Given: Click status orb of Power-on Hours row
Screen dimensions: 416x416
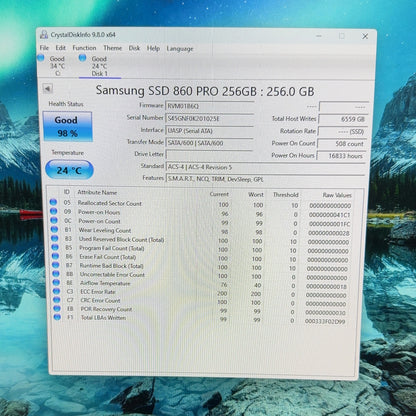Looking at the screenshot, I should pos(53,211).
